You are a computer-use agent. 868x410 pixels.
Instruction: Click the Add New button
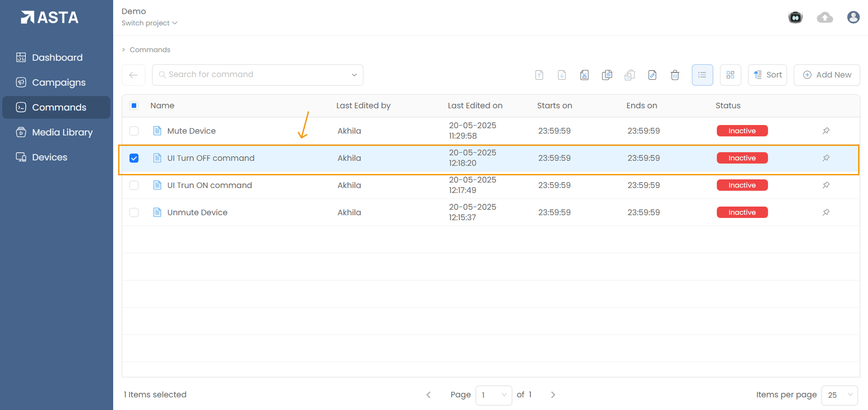point(827,75)
